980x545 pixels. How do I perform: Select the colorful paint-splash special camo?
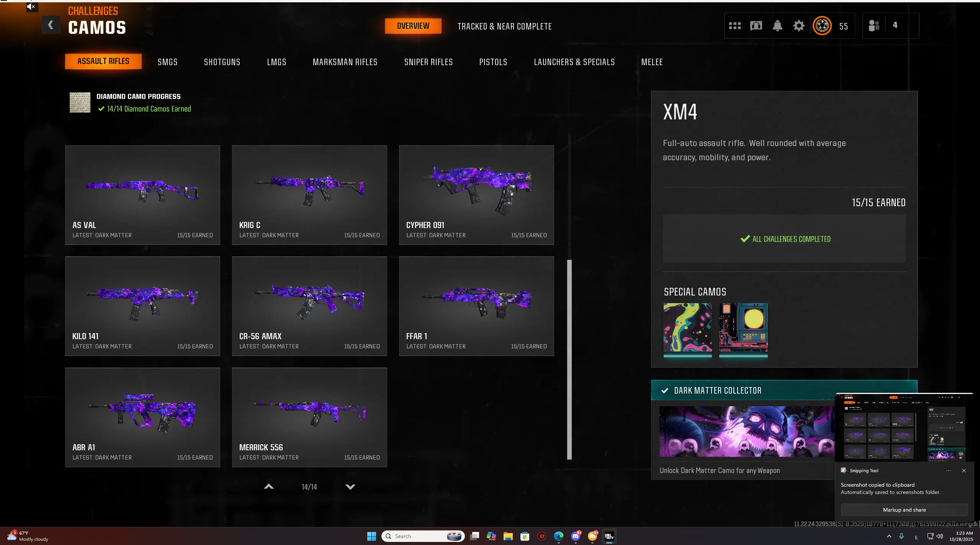tap(687, 328)
